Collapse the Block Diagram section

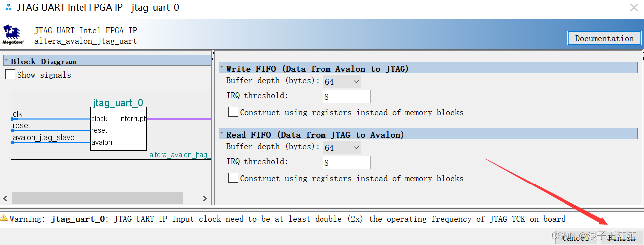coord(6,61)
